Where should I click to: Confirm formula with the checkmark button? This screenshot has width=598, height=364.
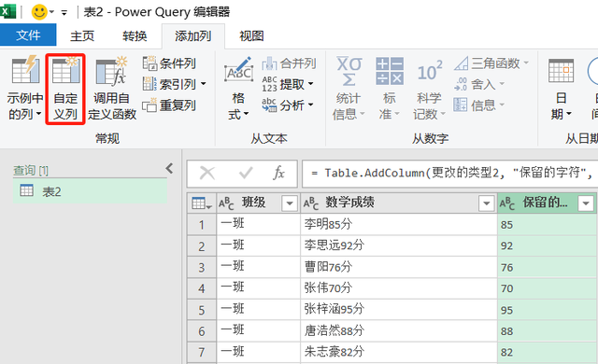coord(246,174)
